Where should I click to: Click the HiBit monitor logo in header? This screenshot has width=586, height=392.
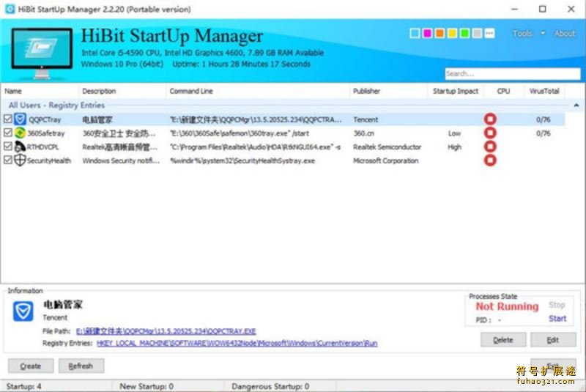click(x=42, y=53)
